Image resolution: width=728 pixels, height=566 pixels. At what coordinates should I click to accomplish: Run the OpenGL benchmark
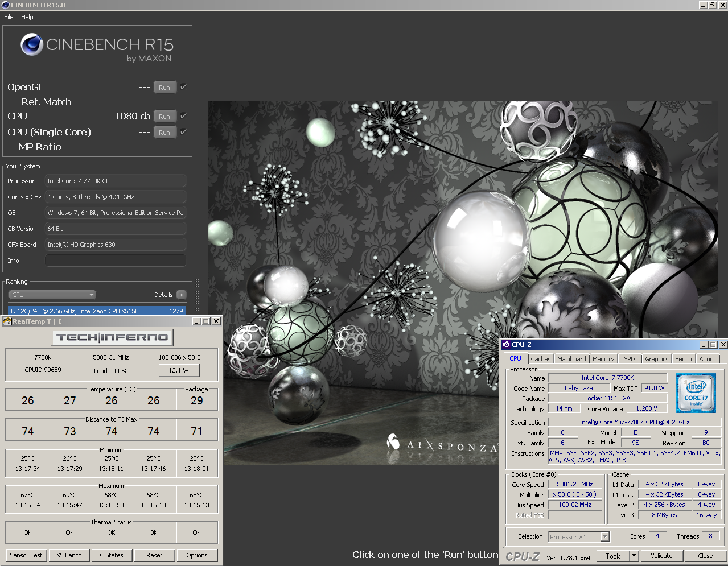[164, 88]
